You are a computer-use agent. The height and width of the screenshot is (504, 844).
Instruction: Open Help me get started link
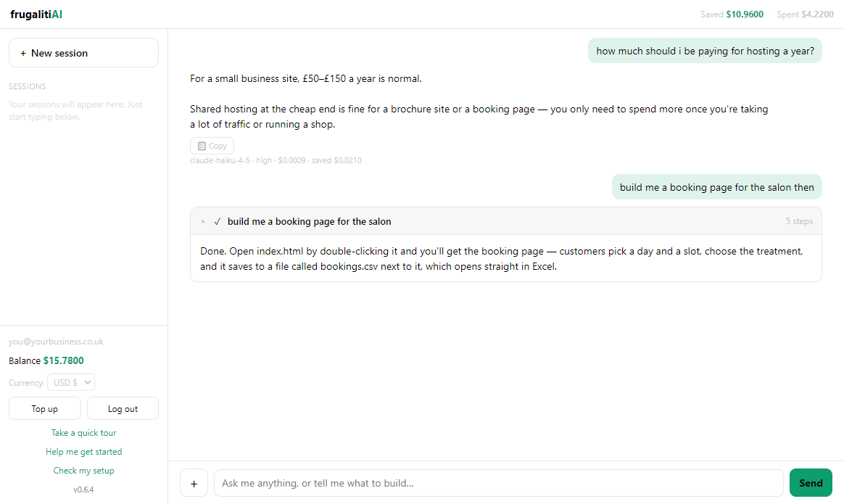[x=84, y=452]
